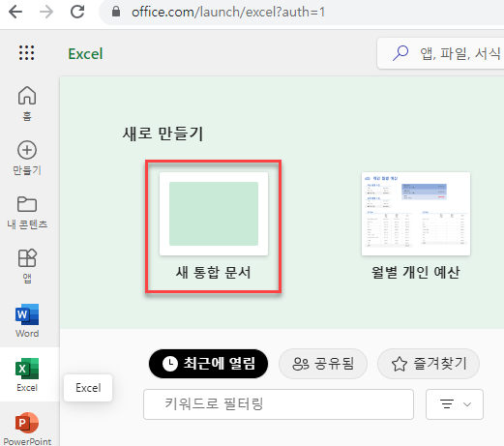Focus the 앱, 파일, 서식 search box
Screen dimensions: 504x446
(440, 53)
